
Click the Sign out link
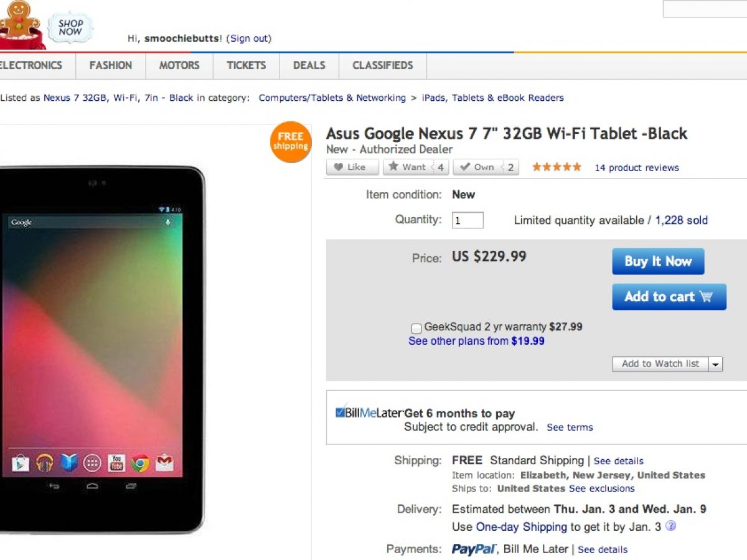point(249,39)
